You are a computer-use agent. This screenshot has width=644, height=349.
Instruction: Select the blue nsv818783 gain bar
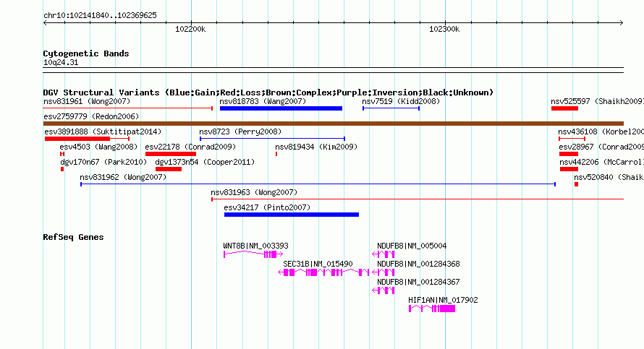pyautogui.click(x=281, y=108)
